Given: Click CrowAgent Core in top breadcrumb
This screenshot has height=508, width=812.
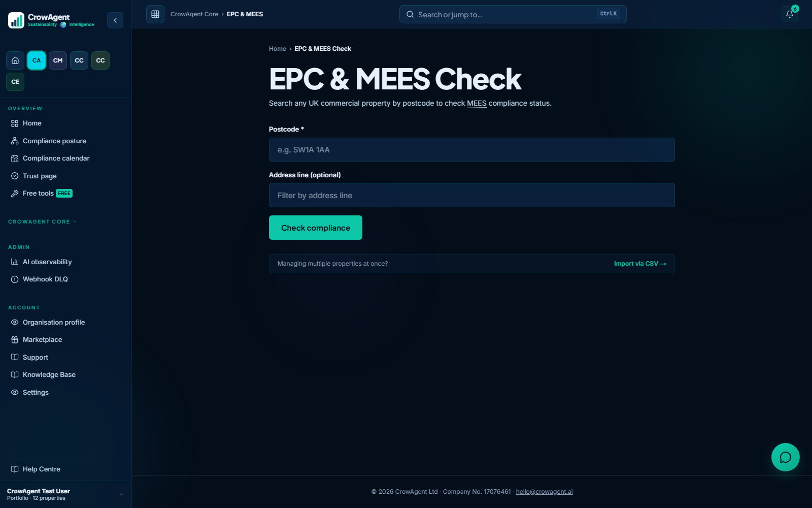Looking at the screenshot, I should coord(194,14).
